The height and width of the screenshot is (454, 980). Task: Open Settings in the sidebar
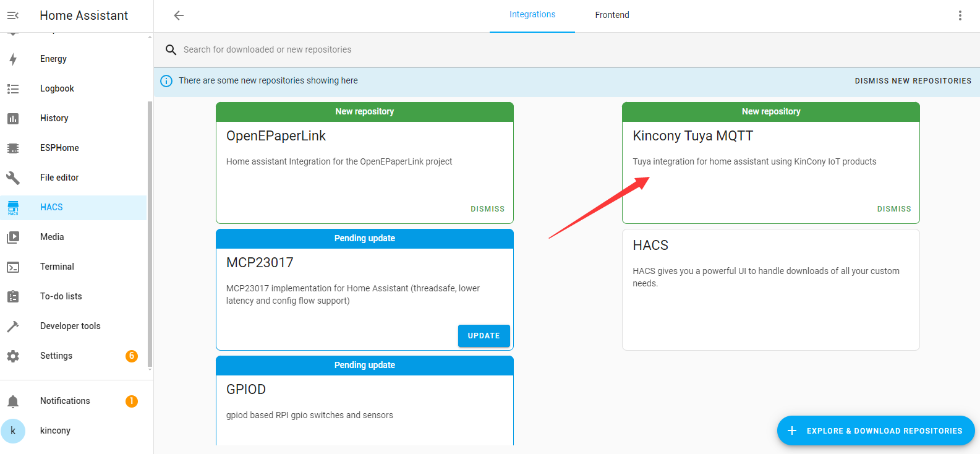pos(74,356)
